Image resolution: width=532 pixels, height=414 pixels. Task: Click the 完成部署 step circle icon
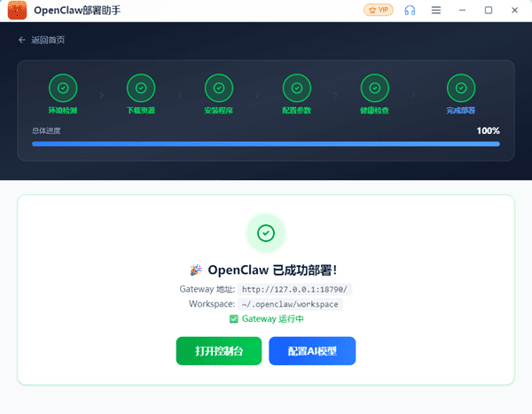click(x=460, y=88)
